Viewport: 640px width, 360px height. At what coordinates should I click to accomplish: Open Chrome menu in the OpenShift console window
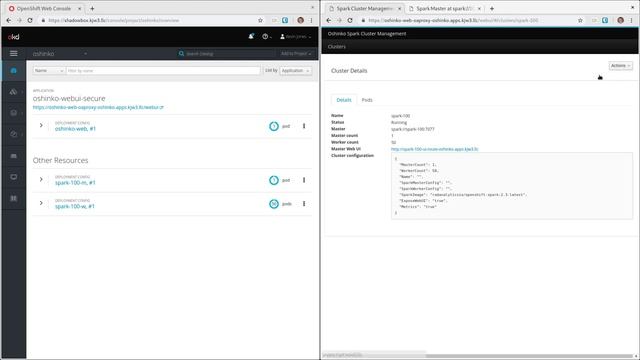(x=311, y=20)
